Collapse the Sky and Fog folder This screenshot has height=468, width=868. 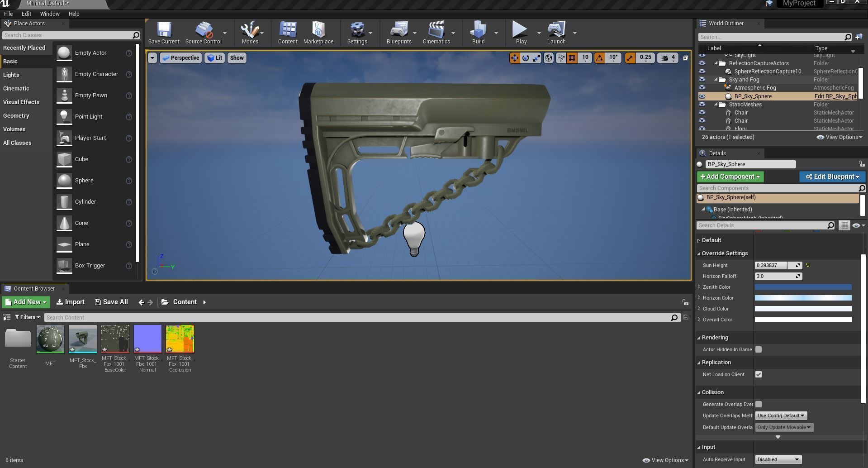[716, 80]
